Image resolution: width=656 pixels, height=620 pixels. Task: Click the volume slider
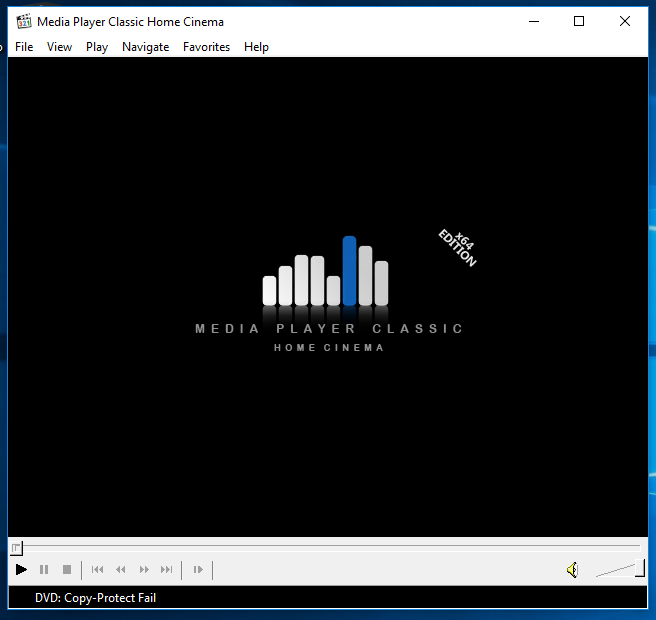[620, 570]
